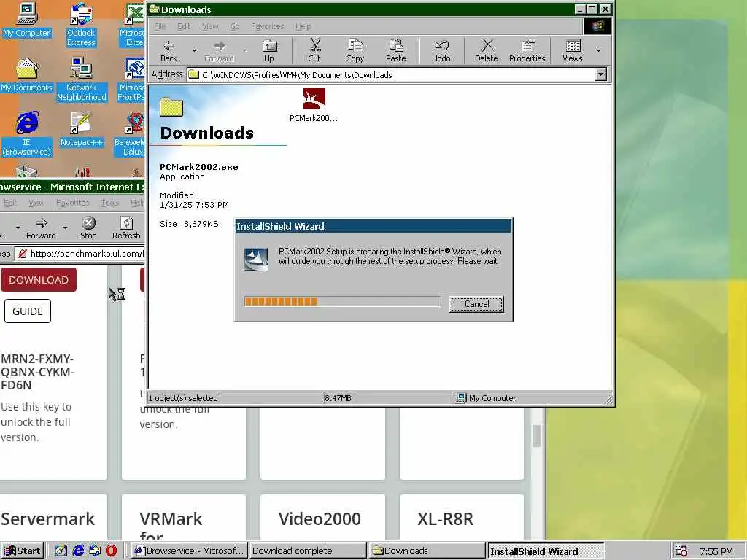Click the Network Neighborhood desktop icon

pos(81,79)
